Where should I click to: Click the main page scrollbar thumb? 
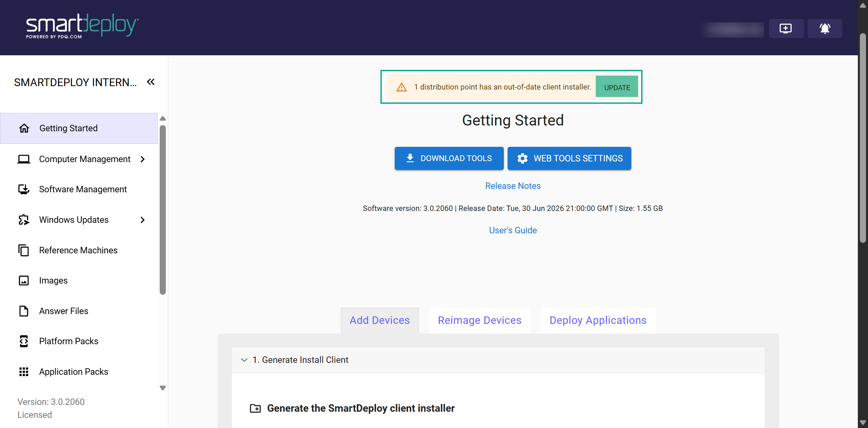coord(863,138)
